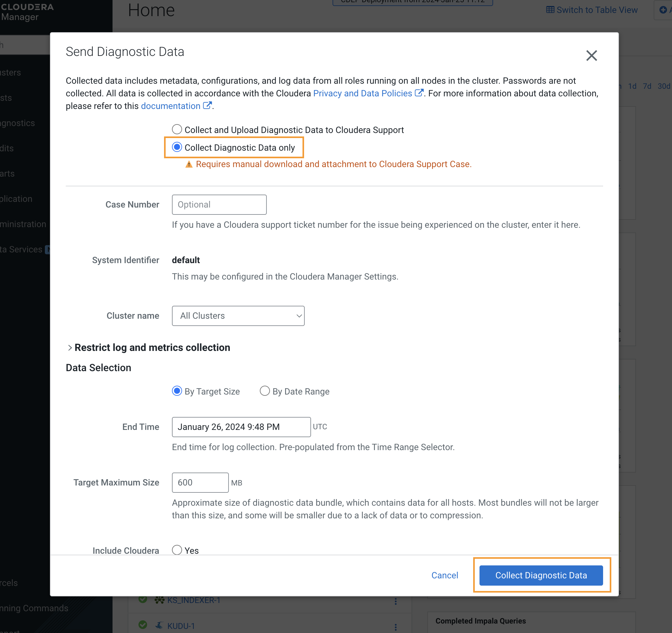Choose By Date Range data selection

(x=265, y=391)
